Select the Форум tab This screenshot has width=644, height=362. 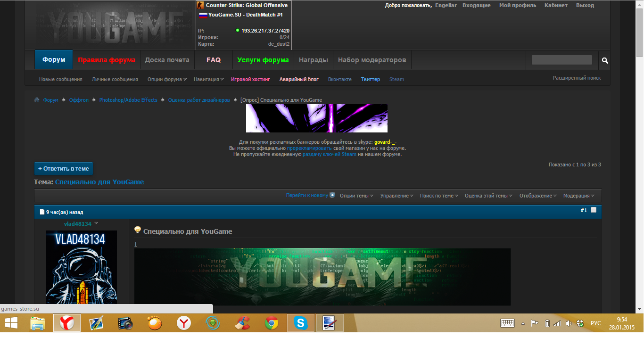pyautogui.click(x=54, y=60)
